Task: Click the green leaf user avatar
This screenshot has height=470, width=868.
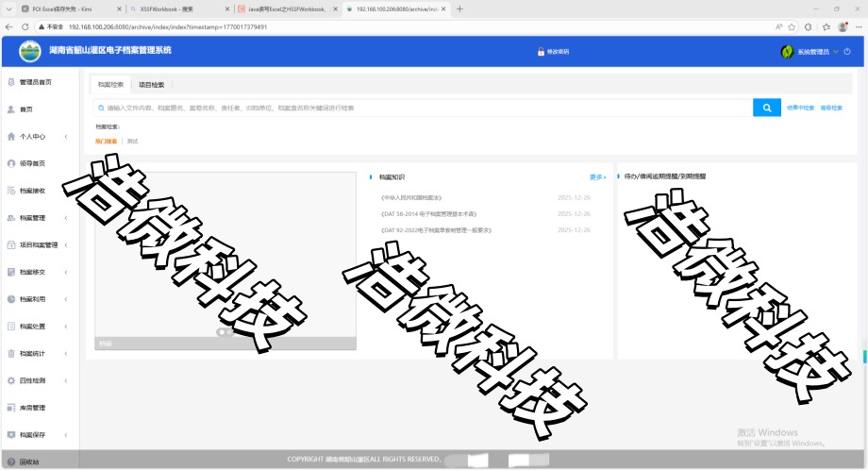Action: coord(787,52)
